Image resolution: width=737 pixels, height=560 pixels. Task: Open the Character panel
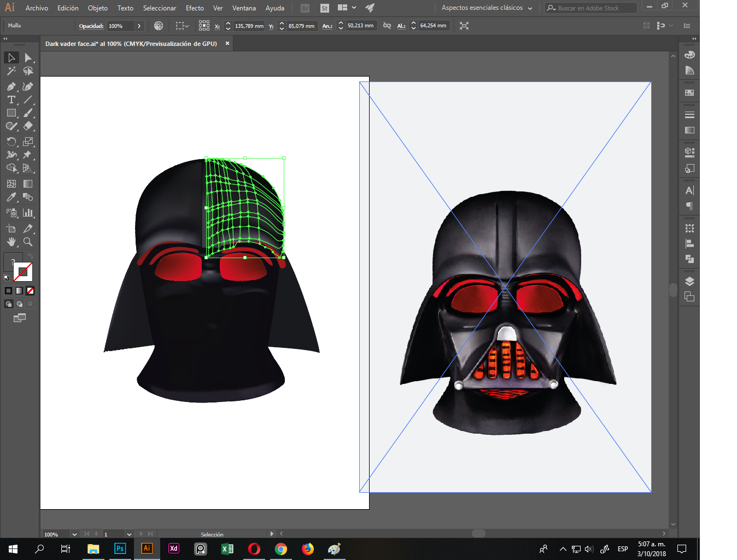(689, 190)
